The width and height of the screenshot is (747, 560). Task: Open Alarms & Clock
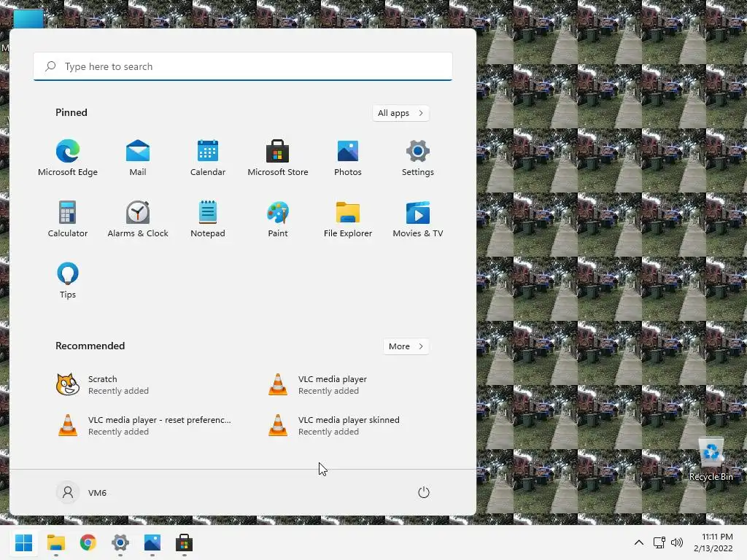[x=138, y=219]
